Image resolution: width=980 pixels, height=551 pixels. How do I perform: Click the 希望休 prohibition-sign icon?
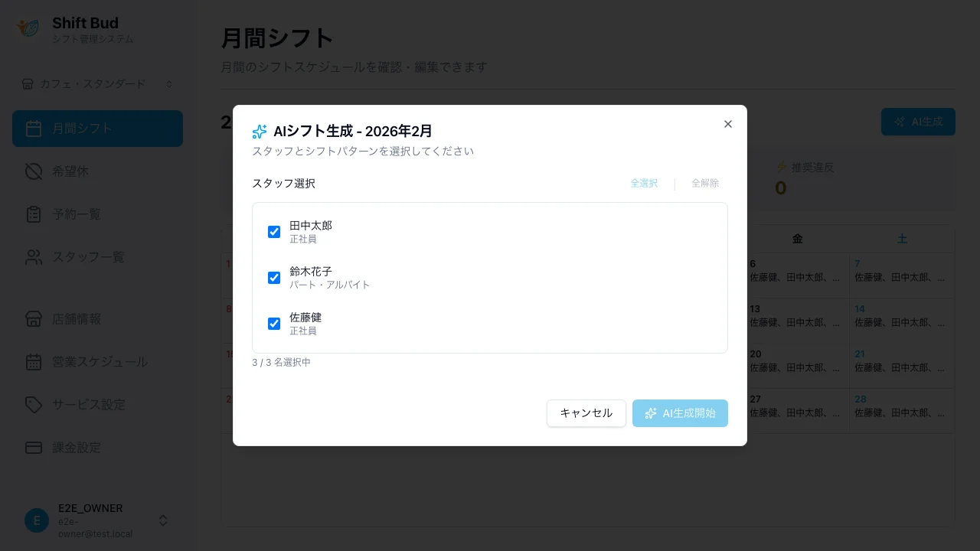(34, 171)
